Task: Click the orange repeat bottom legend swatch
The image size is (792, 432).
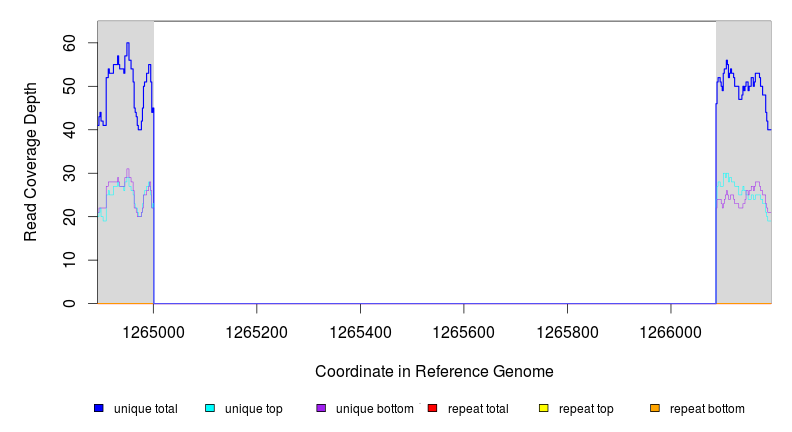Action: [655, 409]
